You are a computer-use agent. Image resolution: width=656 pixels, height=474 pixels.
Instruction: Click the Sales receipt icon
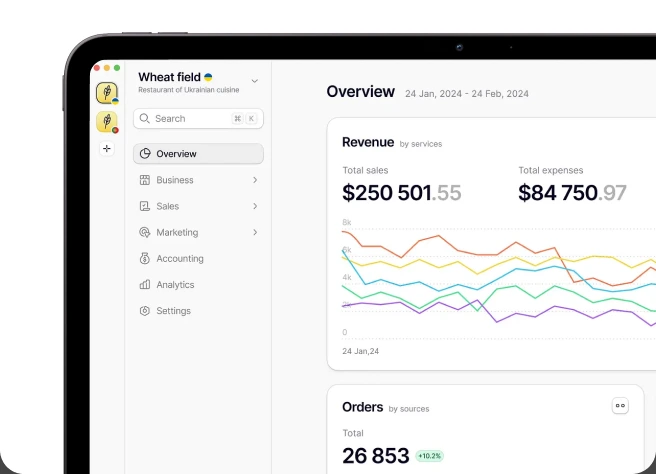[145, 206]
